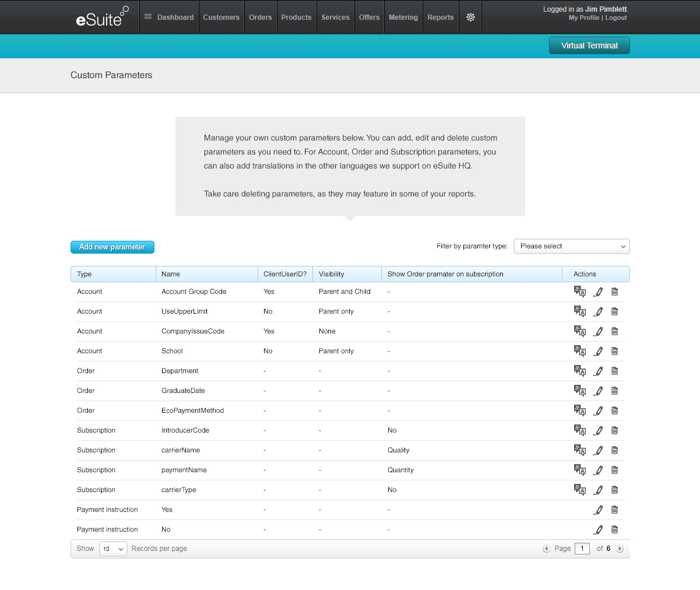Expand the records per page selector
The width and height of the screenshot is (700, 590).
(x=113, y=549)
